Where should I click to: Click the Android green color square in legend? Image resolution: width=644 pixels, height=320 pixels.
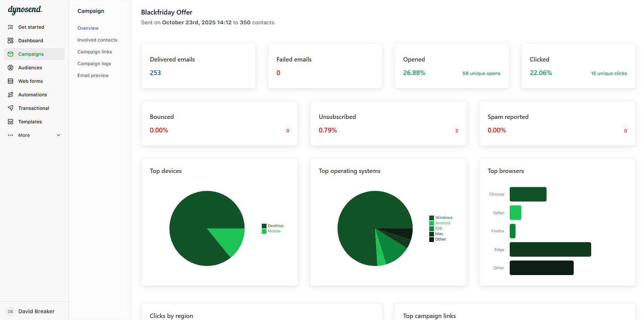(x=431, y=223)
